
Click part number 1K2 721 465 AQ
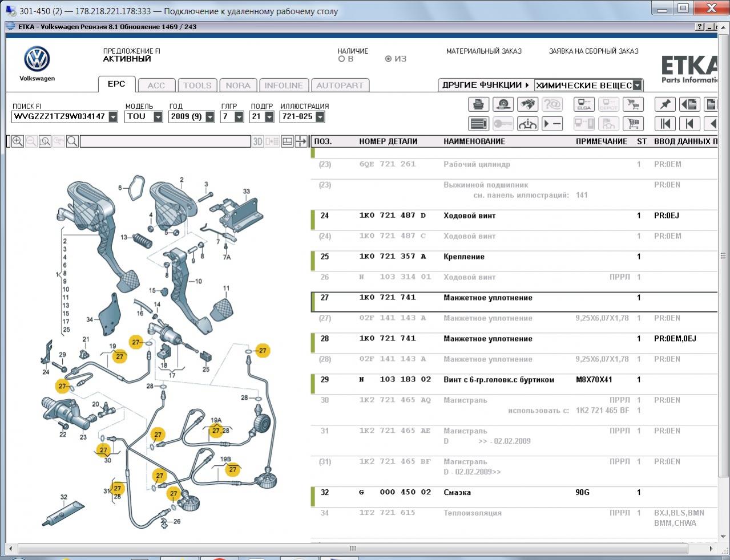(x=395, y=400)
